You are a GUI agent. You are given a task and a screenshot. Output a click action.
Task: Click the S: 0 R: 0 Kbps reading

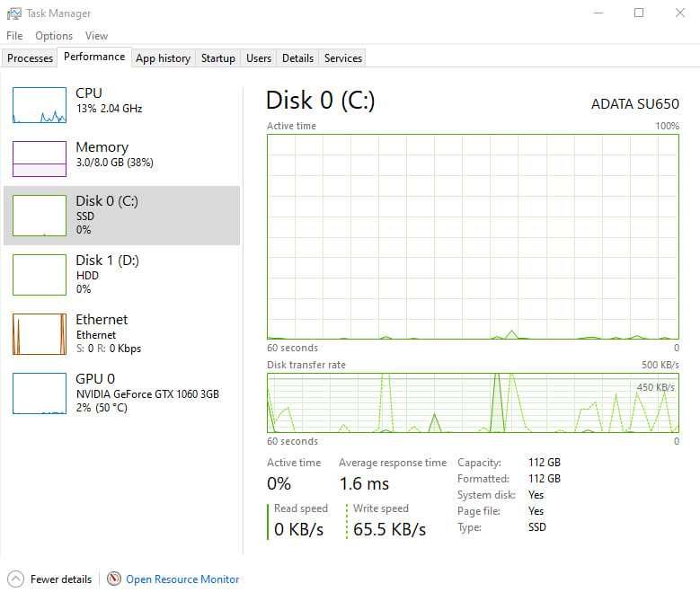(x=109, y=349)
